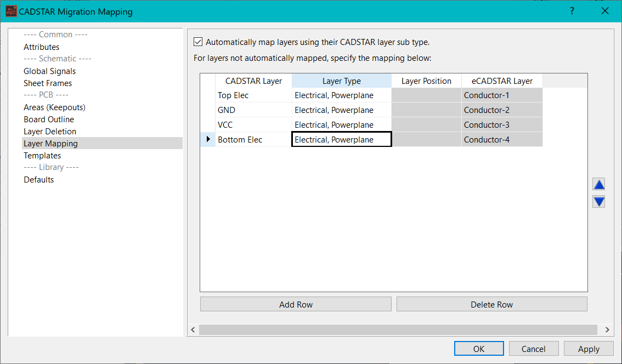622x364 pixels.
Task: Move the selected row down with blue arrow
Action: [x=598, y=202]
